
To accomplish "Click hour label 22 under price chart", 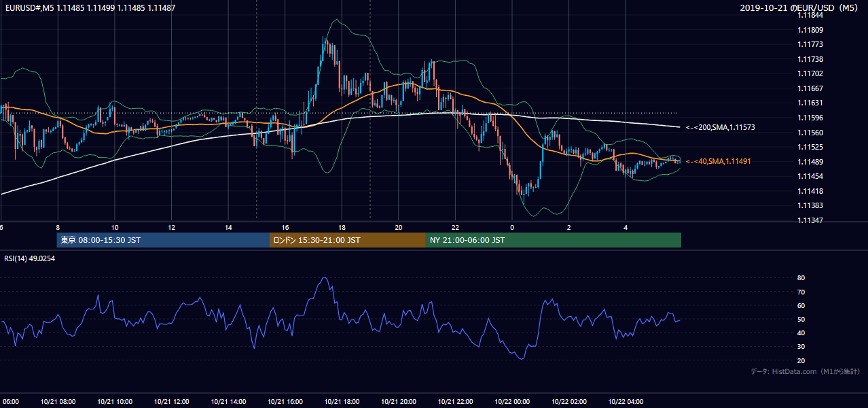I will [x=455, y=228].
